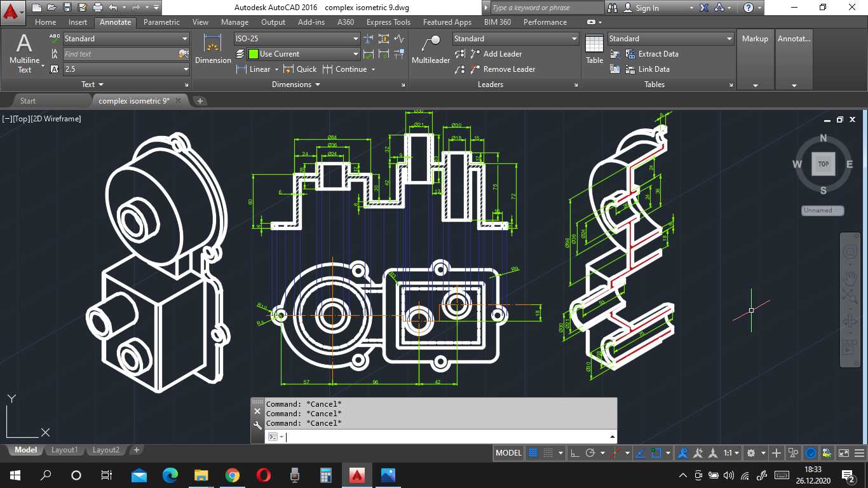The width and height of the screenshot is (868, 488).
Task: Open the Output ribbon tab
Action: coord(273,22)
